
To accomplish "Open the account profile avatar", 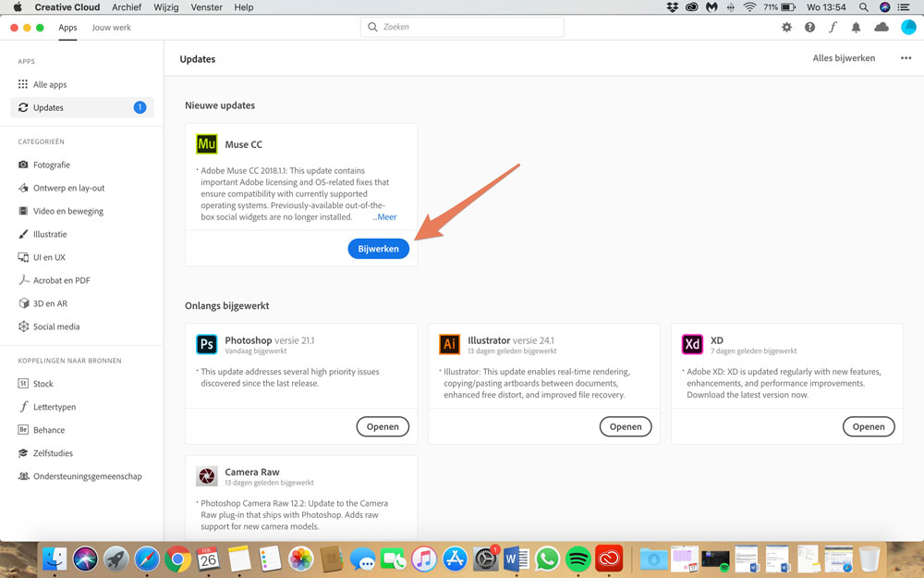I will [908, 27].
